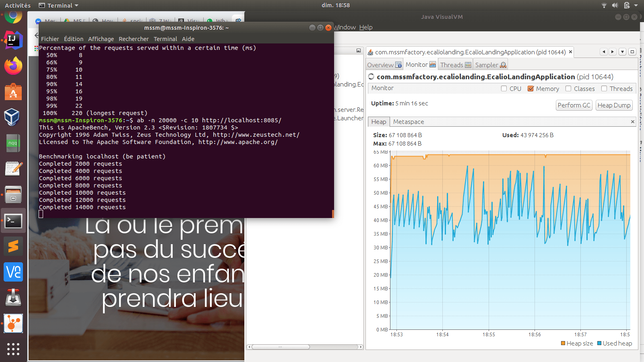
Task: Open the Terminal app menu dropdown
Action: click(58, 5)
